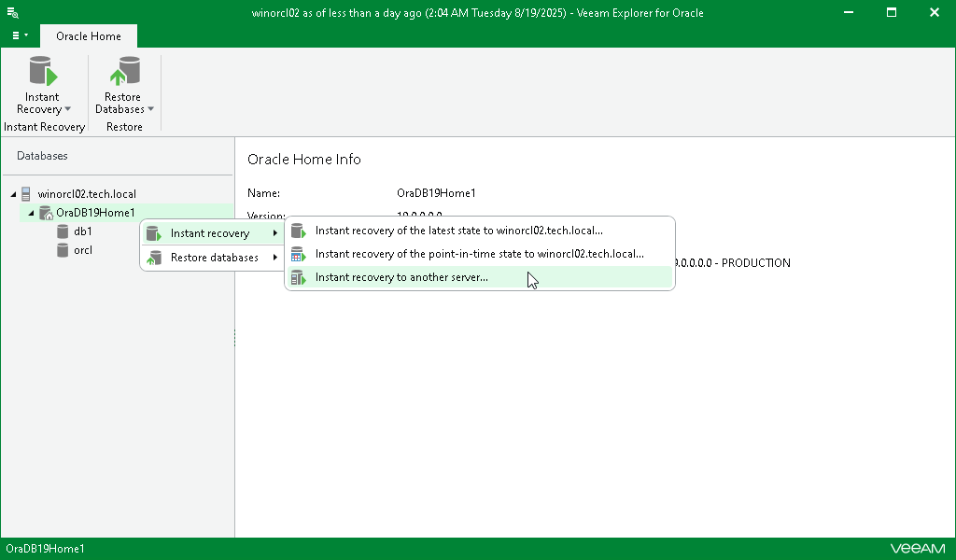Open the Restore Databases dropdown arrow
This screenshot has height=560, width=956.
[150, 109]
